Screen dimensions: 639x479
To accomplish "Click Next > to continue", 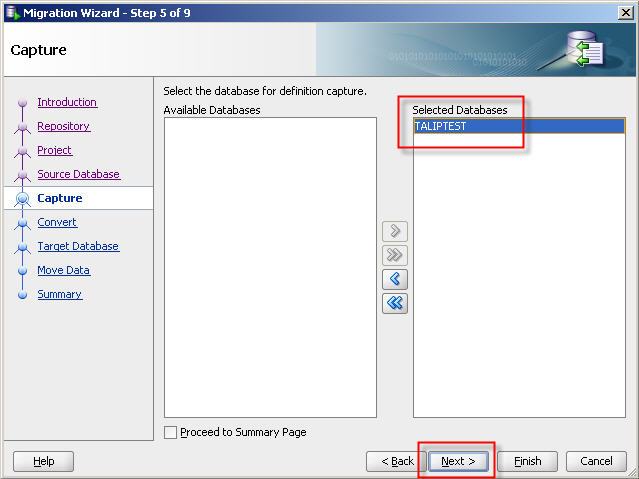I will pyautogui.click(x=458, y=461).
